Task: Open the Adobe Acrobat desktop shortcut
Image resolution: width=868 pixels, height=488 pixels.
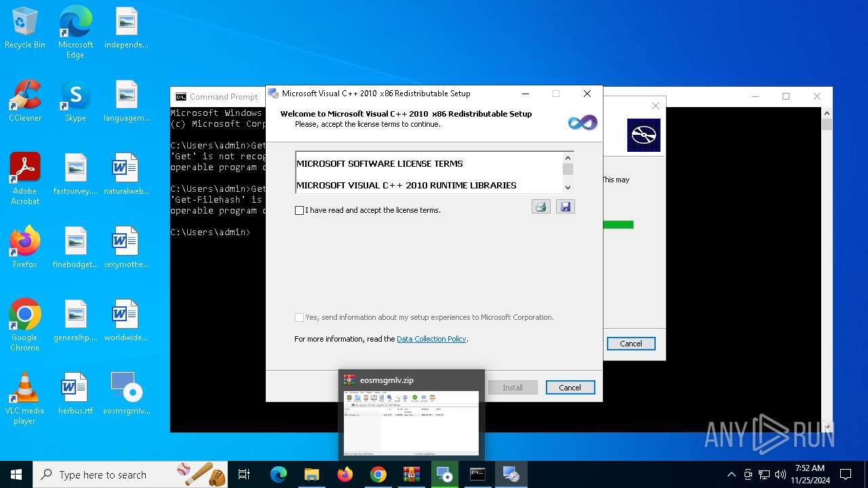Action: click(x=25, y=178)
